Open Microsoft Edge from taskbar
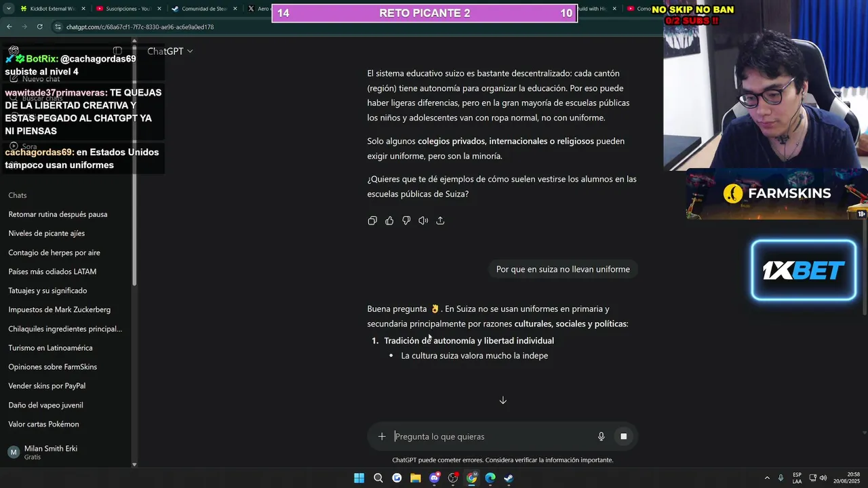 [490, 478]
